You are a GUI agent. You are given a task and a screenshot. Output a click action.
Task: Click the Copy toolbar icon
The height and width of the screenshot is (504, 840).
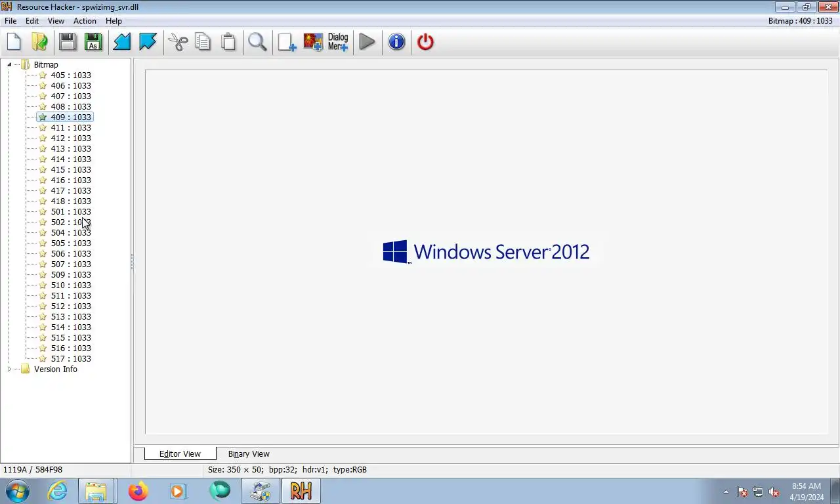[x=203, y=42]
